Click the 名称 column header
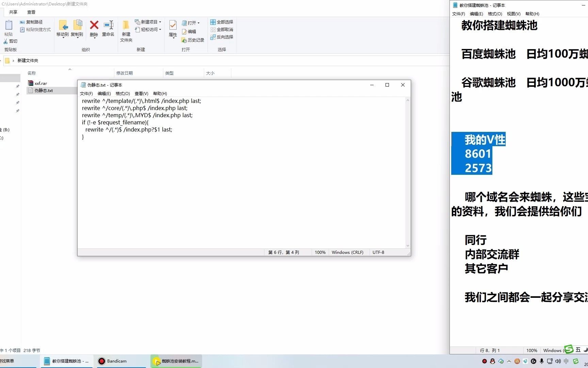The width and height of the screenshot is (588, 368). [x=32, y=73]
